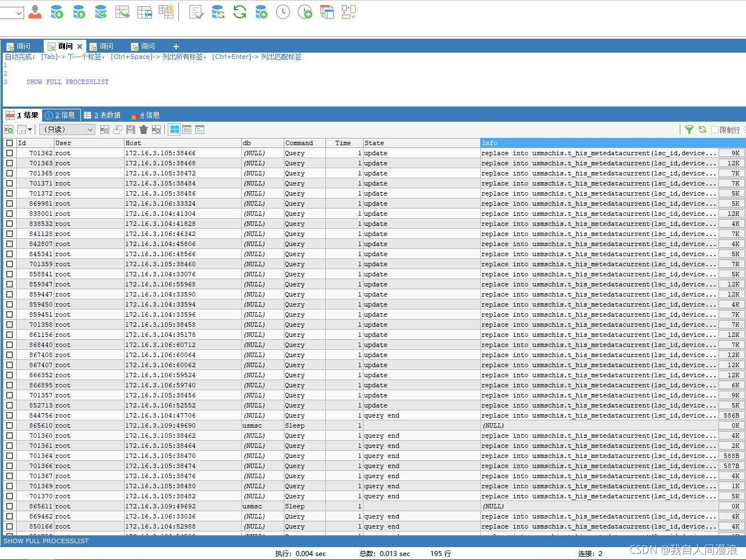Image resolution: width=746 pixels, height=560 pixels.
Task: Toggle the 限制行 limit rows checkbox
Action: [x=715, y=129]
